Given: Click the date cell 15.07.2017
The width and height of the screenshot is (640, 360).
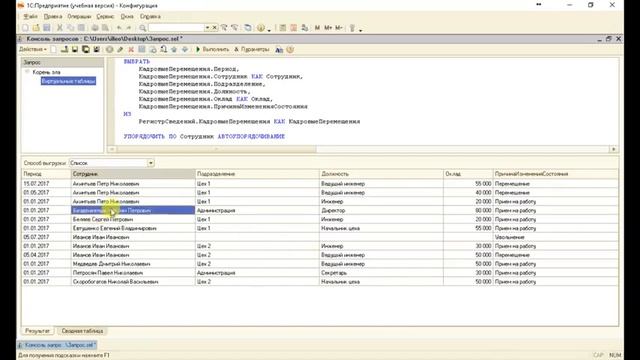Looking at the screenshot, I should click(x=46, y=184).
